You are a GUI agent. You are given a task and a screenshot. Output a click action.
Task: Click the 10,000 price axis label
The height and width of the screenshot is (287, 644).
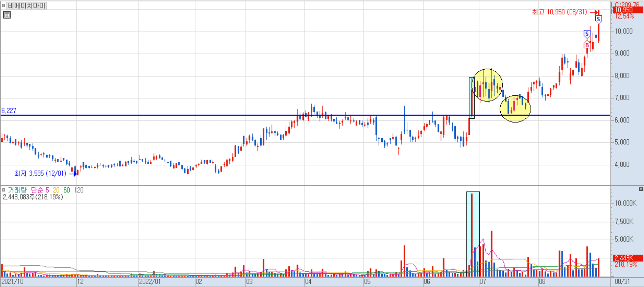pyautogui.click(x=623, y=31)
